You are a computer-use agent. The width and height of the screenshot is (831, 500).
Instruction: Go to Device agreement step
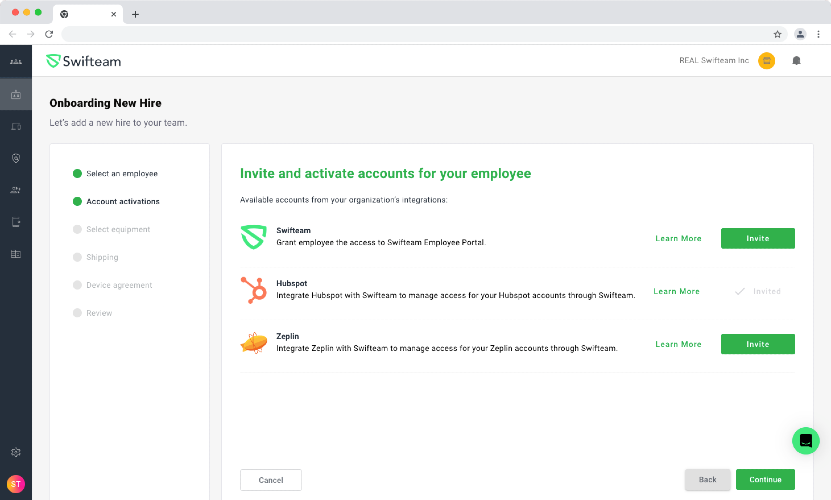click(x=112, y=285)
